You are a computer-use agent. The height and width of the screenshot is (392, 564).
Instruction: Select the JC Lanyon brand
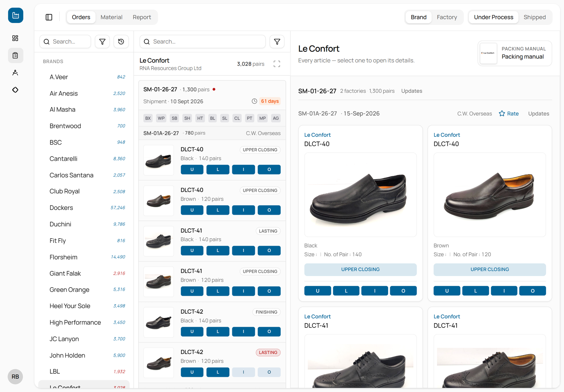coord(84,339)
